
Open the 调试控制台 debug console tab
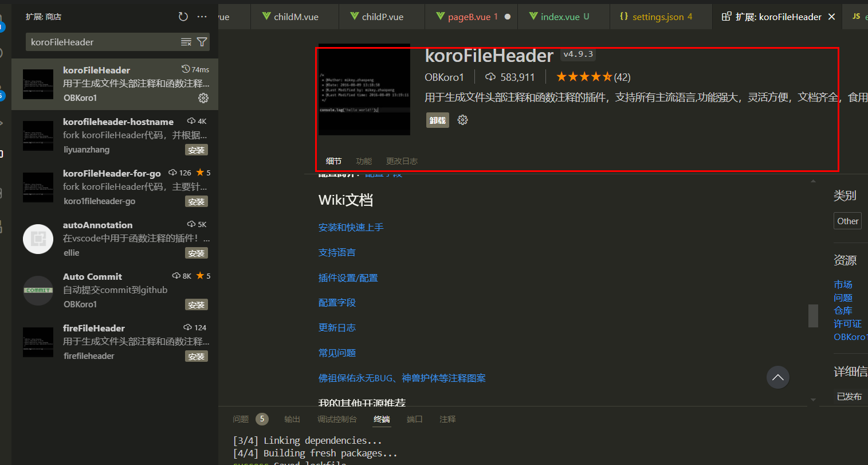click(x=337, y=419)
